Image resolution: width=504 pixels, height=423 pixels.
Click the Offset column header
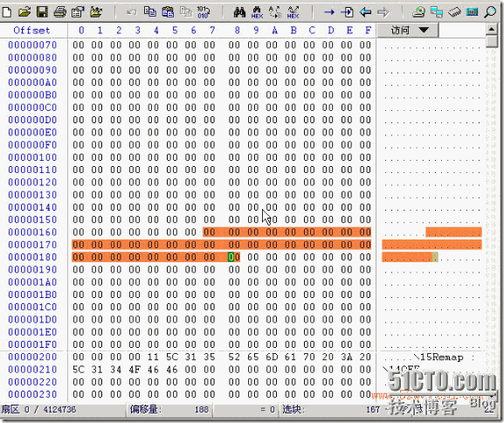pyautogui.click(x=31, y=31)
